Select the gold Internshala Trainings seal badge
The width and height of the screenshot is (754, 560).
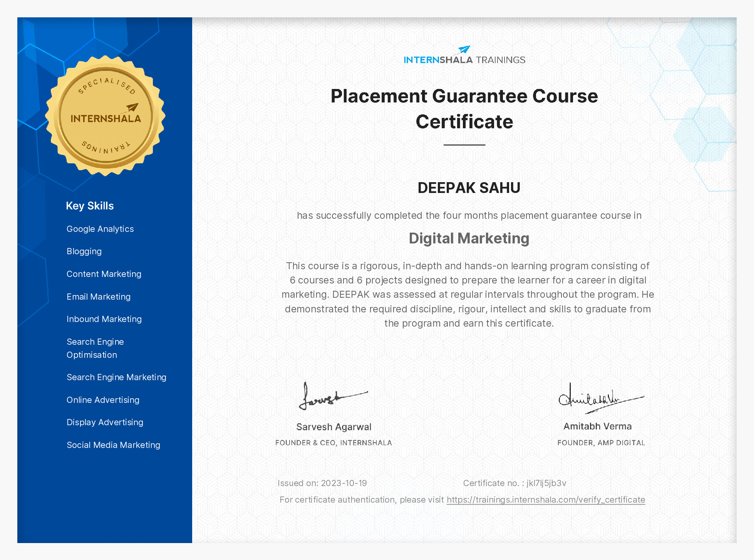click(x=105, y=116)
